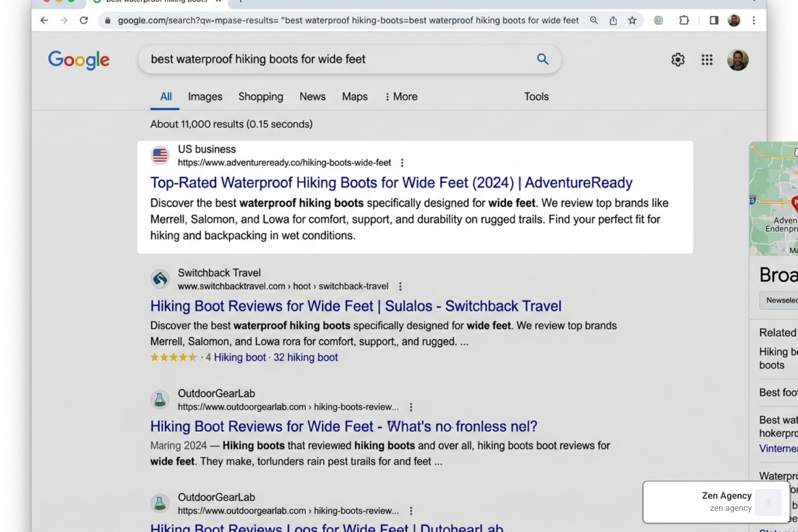Click the US business source label
Viewport: 798px width, 532px height.
pyautogui.click(x=207, y=149)
